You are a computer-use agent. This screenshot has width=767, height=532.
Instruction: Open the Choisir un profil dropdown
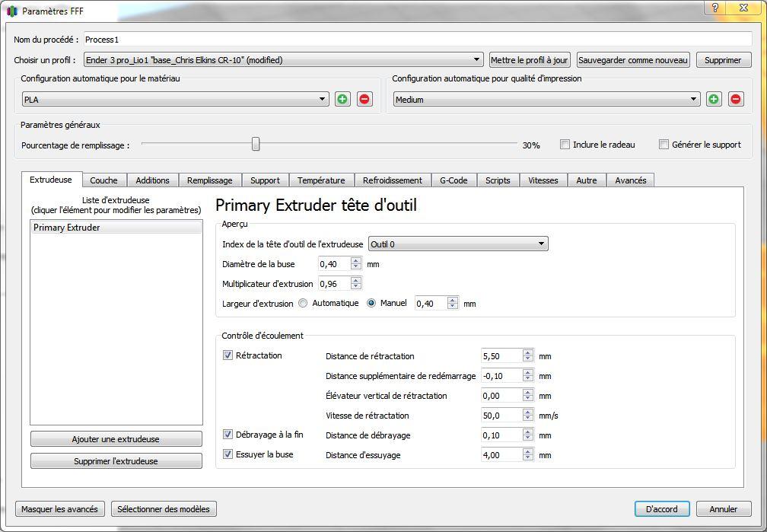284,59
